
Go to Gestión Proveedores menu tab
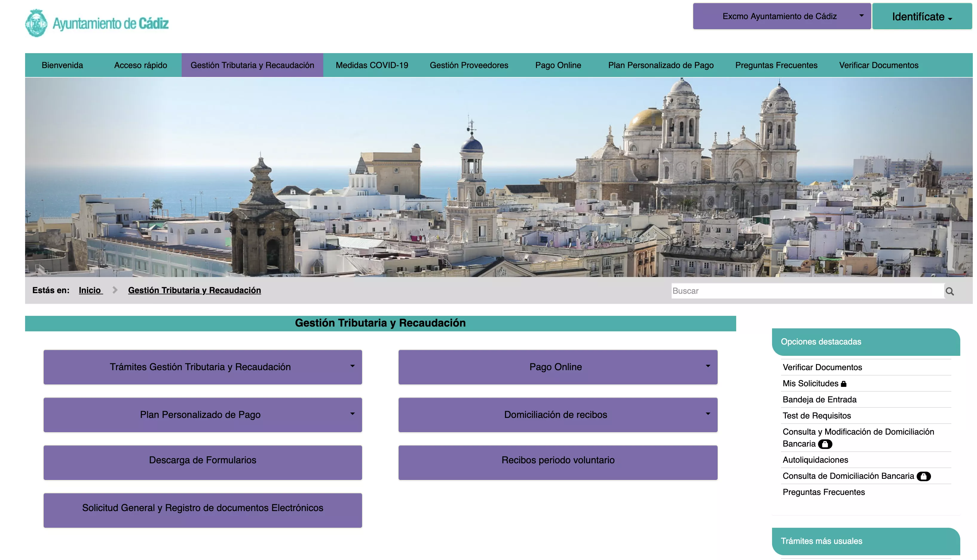(x=468, y=65)
